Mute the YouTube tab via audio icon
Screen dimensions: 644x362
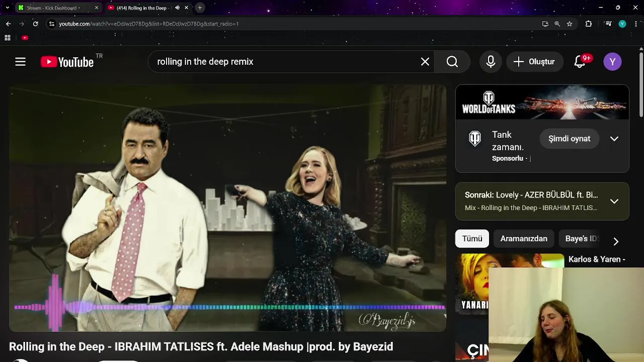point(177,8)
